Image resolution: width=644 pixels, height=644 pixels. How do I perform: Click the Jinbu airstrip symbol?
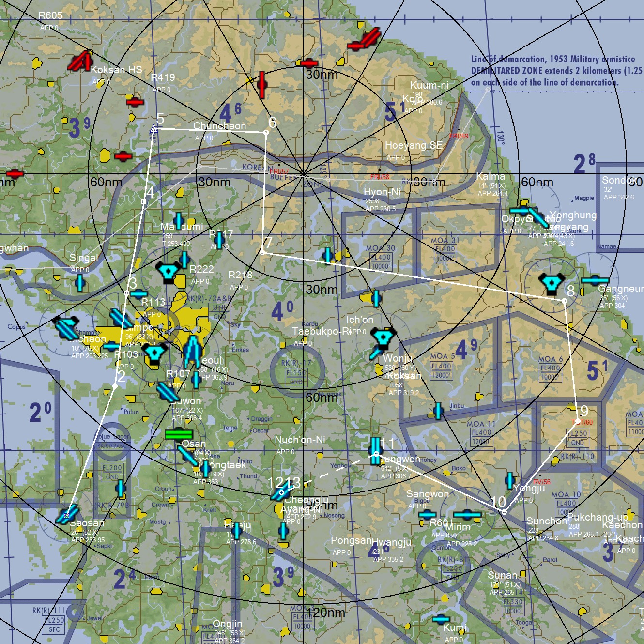(x=438, y=411)
